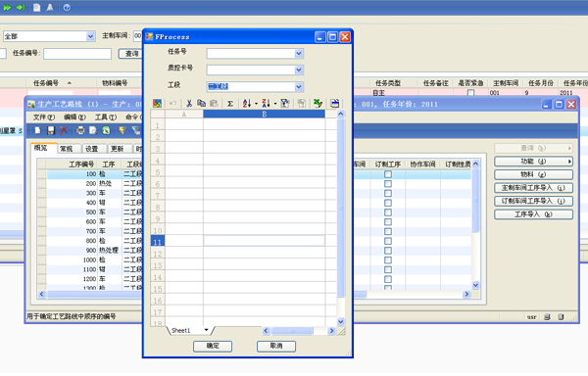588x376 pixels.
Task: Expand the 质控卡号 combo box
Action: [x=299, y=70]
